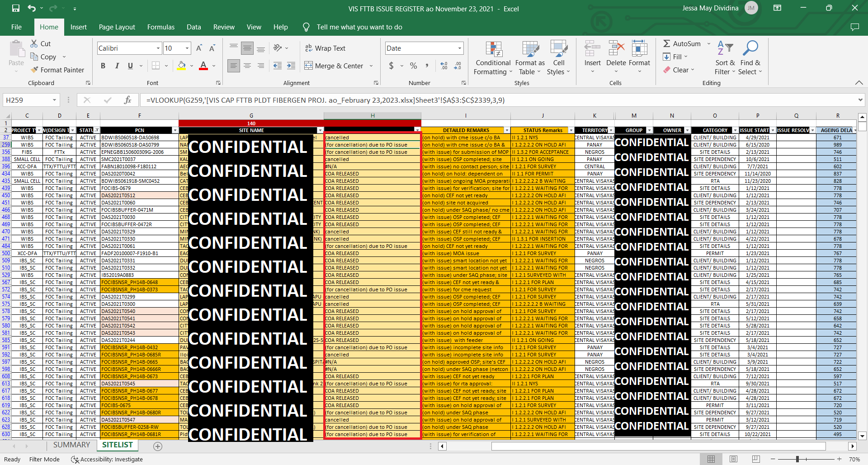Click Increase Decimal icon
Viewport: 868px width, 465px height.
(x=444, y=66)
